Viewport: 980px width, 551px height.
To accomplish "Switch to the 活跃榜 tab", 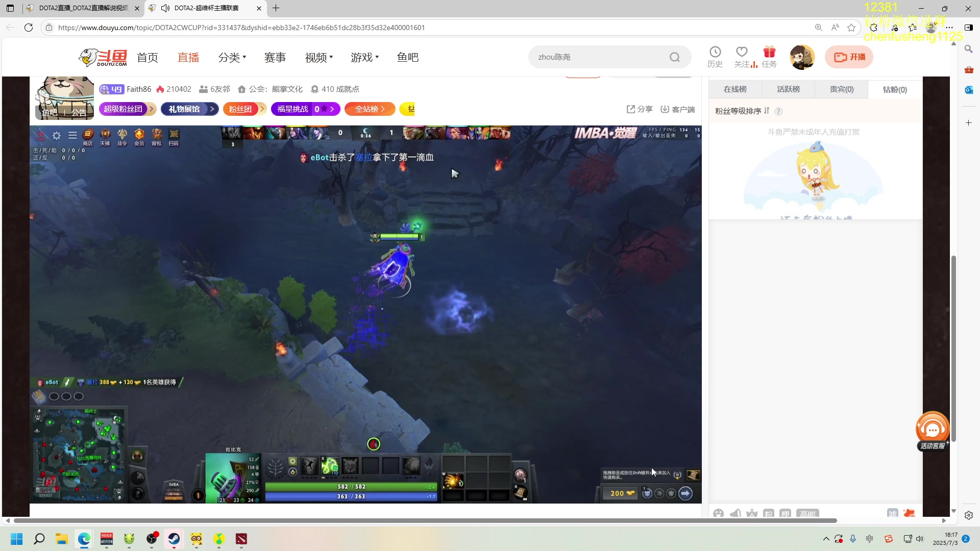I will tap(788, 89).
